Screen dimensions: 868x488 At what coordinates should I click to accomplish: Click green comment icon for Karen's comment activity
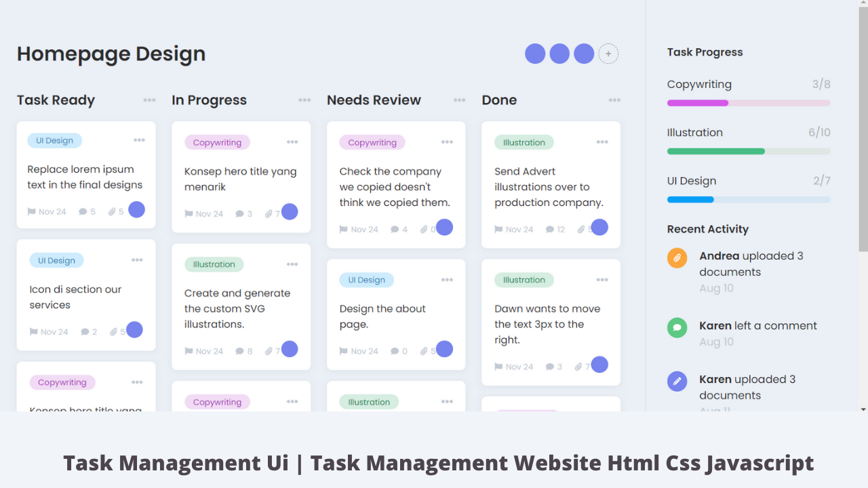click(677, 328)
